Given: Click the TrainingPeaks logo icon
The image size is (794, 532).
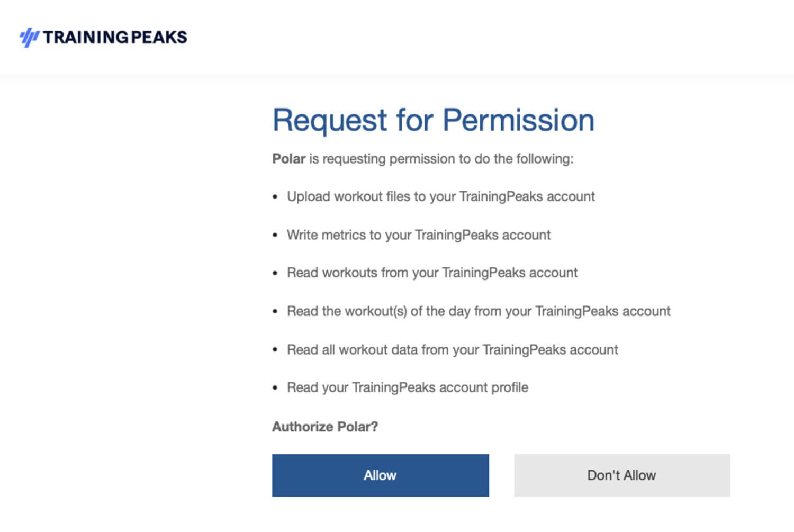Looking at the screenshot, I should [x=29, y=37].
